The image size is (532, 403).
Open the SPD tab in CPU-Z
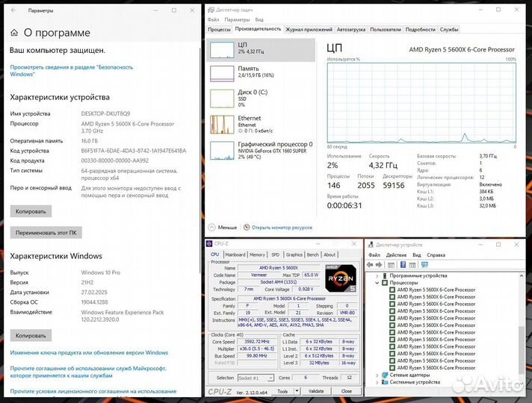(275, 254)
